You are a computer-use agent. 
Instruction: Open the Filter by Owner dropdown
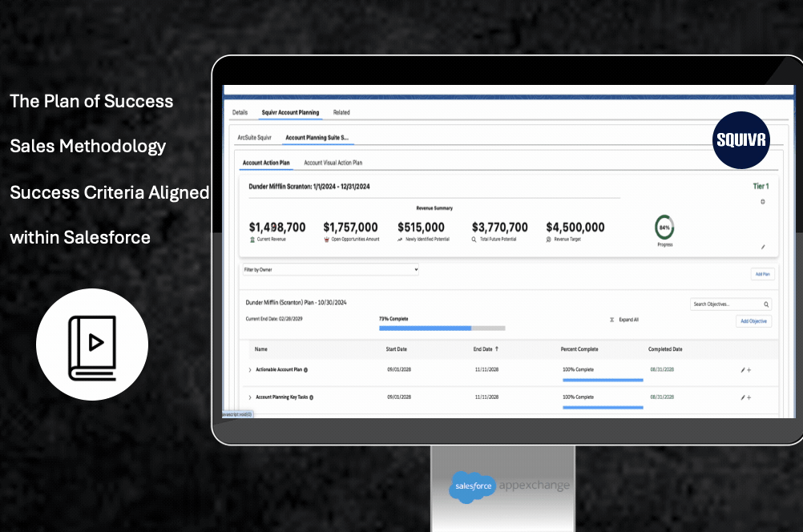(x=330, y=270)
